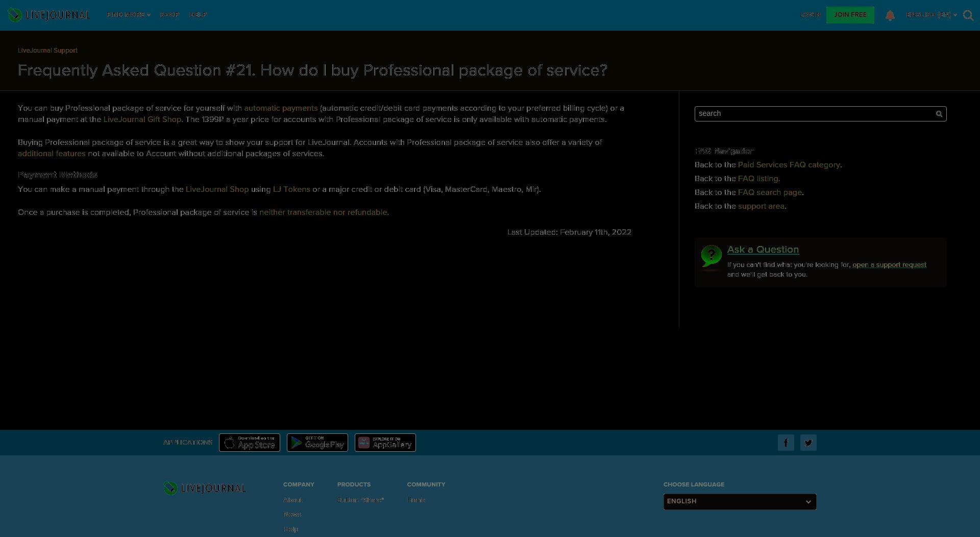Click the Payment Methods heading
The image size is (980, 537).
[58, 175]
